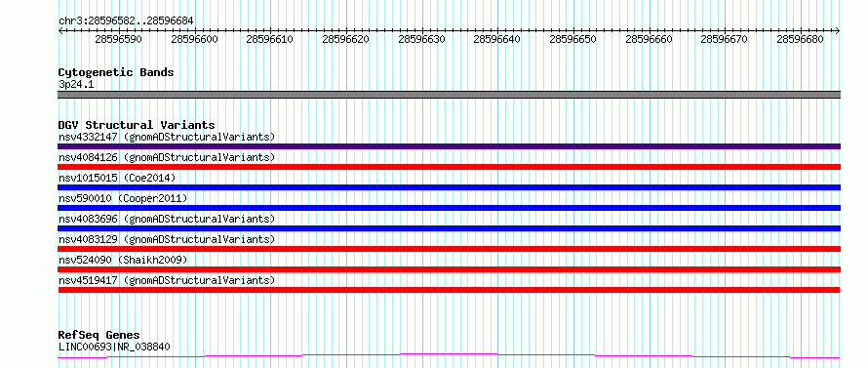Viewport: 868px width, 368px height.
Task: Select the red nsv4084126 variant bar
Action: 449,167
